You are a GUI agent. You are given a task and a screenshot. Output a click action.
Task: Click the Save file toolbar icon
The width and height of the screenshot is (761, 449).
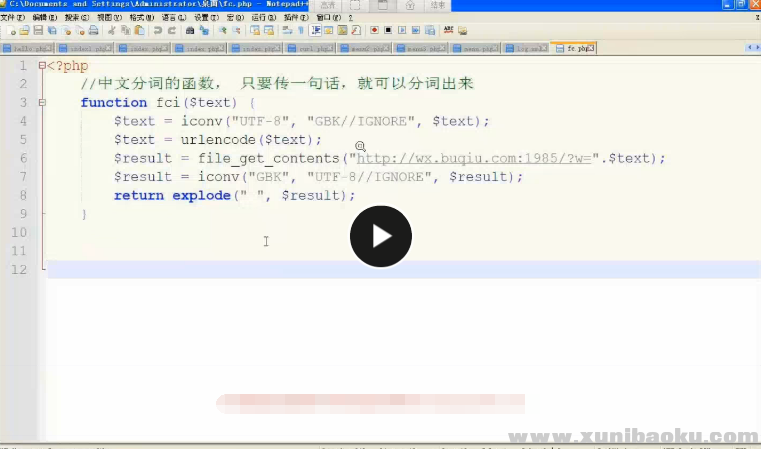tap(38, 31)
